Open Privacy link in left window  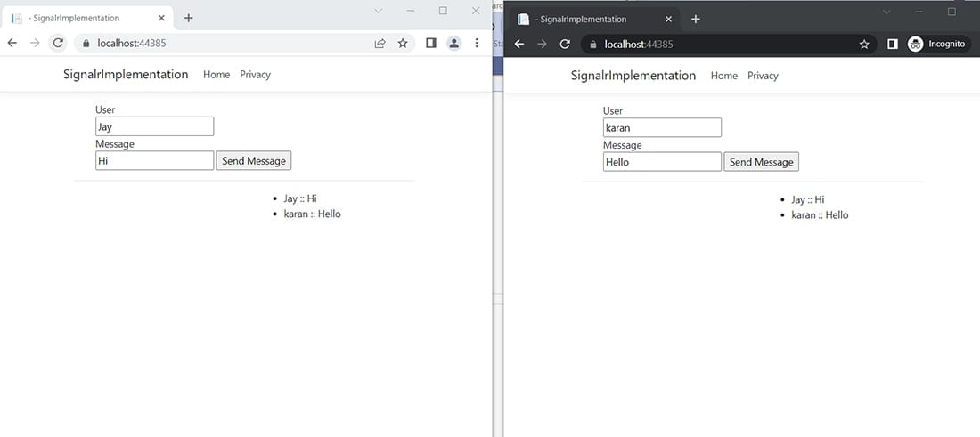point(255,74)
